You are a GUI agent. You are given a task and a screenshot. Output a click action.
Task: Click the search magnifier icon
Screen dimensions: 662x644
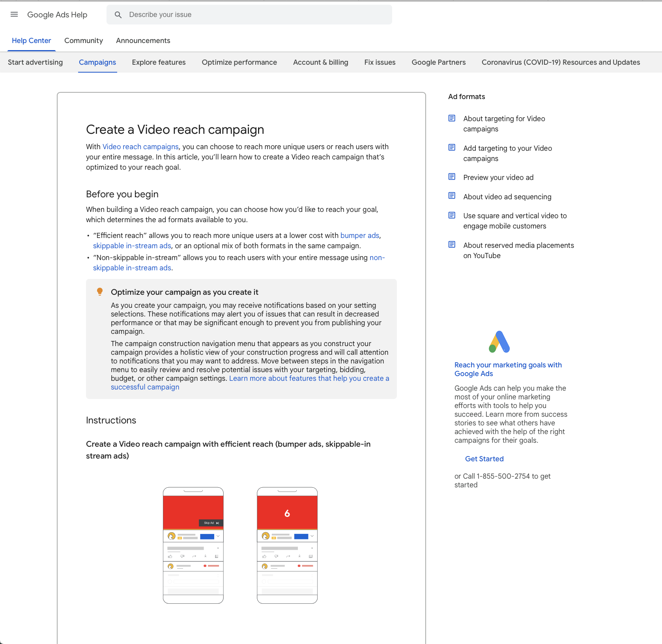pyautogui.click(x=118, y=15)
